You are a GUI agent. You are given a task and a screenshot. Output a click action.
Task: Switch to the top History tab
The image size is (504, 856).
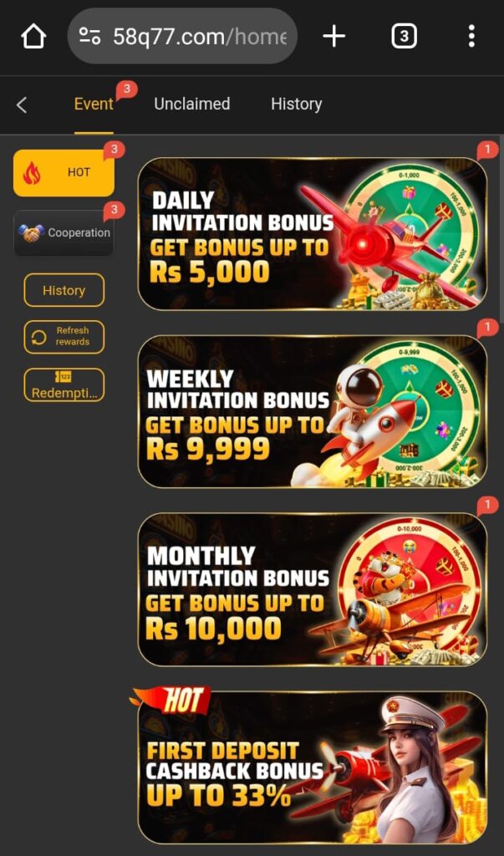click(297, 104)
